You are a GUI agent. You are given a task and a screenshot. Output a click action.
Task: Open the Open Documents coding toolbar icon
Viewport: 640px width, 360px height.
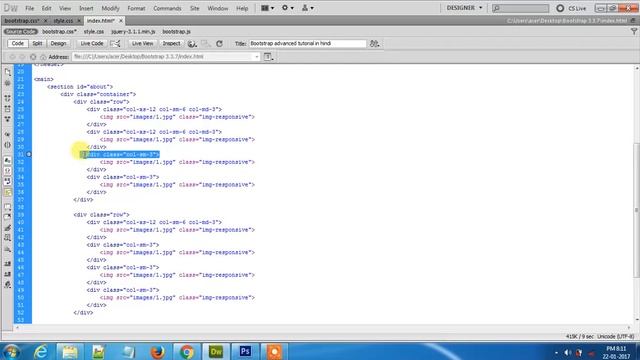click(8, 72)
